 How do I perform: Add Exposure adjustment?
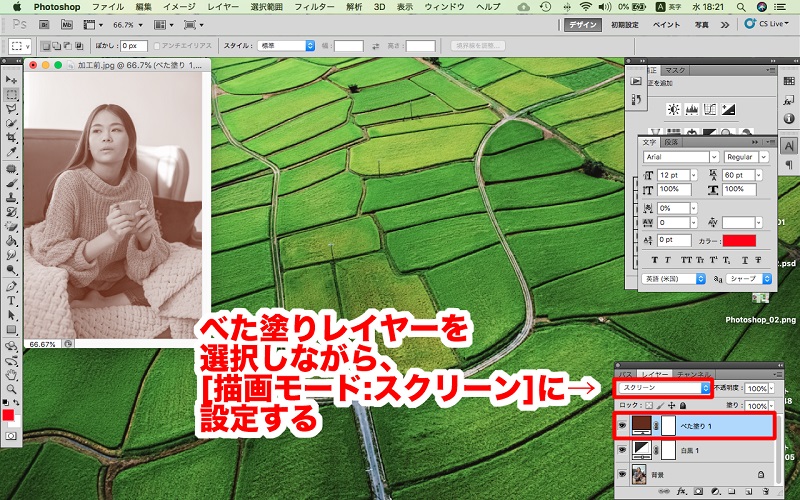pyautogui.click(x=728, y=109)
